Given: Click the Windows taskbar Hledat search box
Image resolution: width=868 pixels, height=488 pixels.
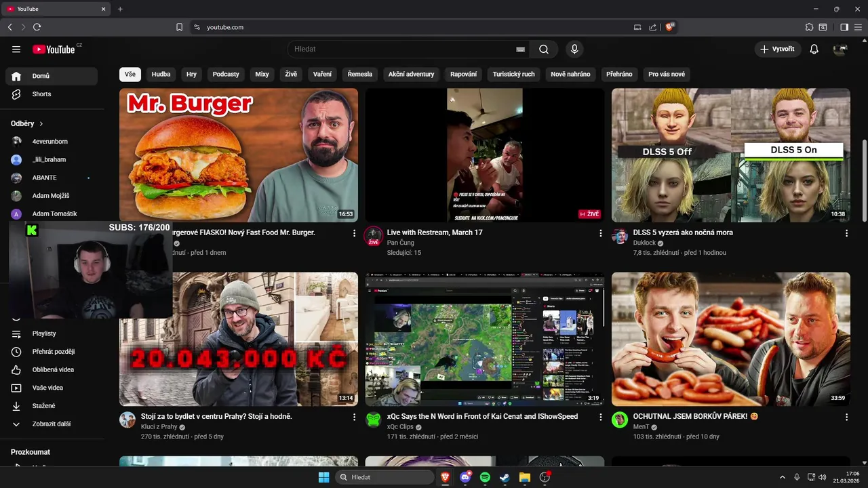Looking at the screenshot, I should tap(385, 477).
